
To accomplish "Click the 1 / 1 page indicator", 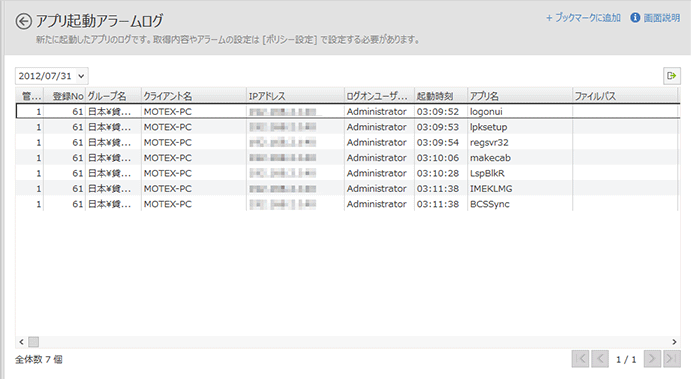I will click(x=626, y=360).
